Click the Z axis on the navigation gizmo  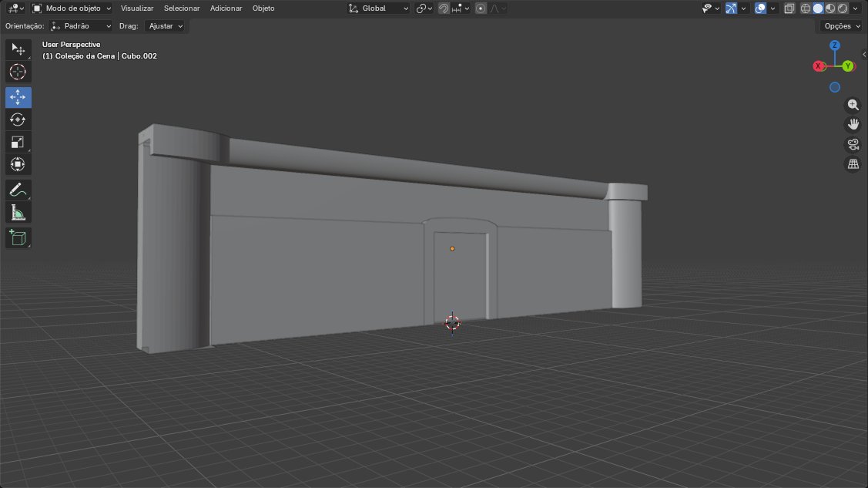point(835,45)
